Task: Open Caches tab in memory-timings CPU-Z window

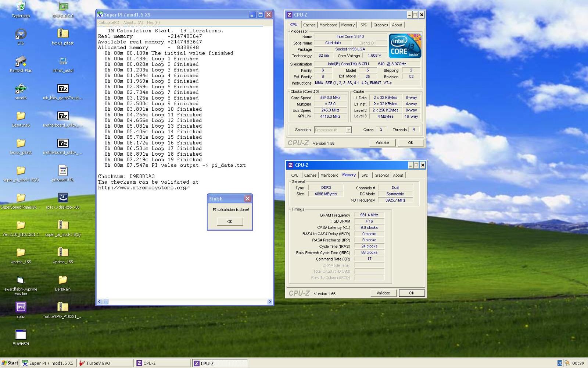Action: [310, 175]
